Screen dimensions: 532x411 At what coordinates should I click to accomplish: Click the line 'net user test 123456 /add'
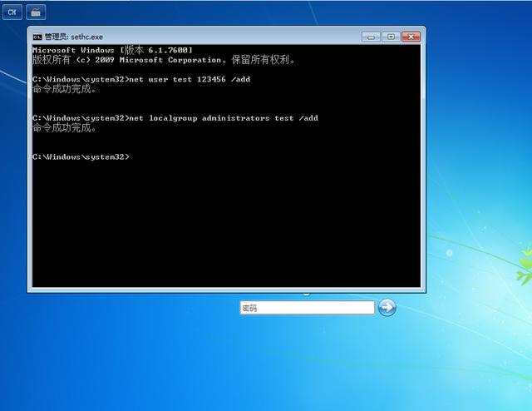[x=190, y=80]
